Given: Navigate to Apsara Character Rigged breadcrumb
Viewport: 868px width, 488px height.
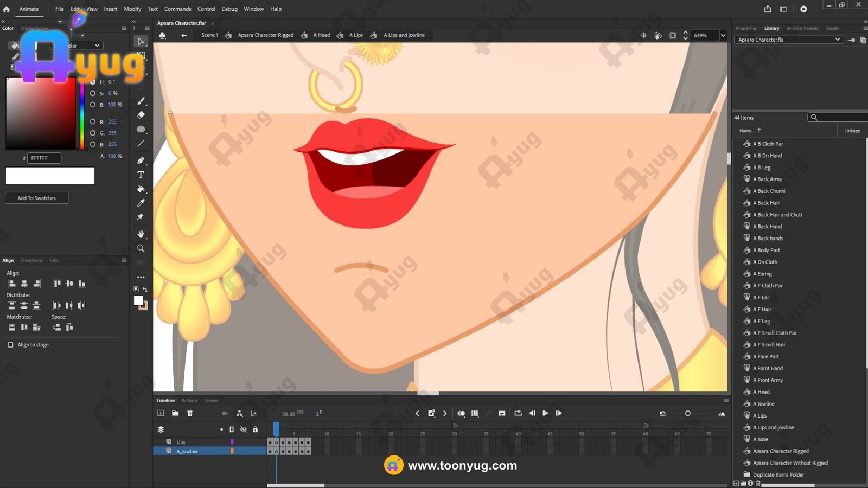Looking at the screenshot, I should tap(265, 35).
